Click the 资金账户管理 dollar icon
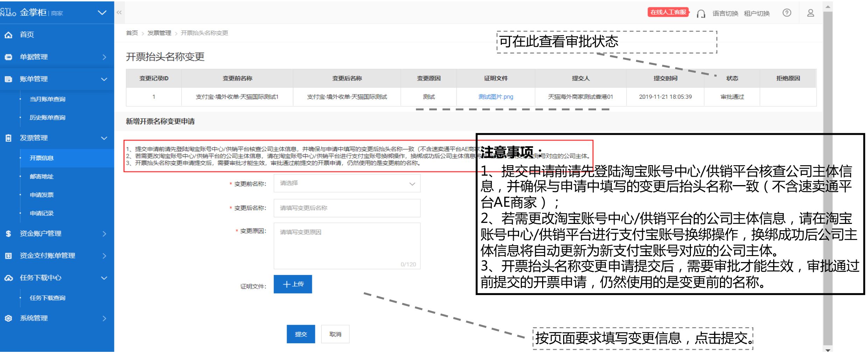 click(x=8, y=233)
